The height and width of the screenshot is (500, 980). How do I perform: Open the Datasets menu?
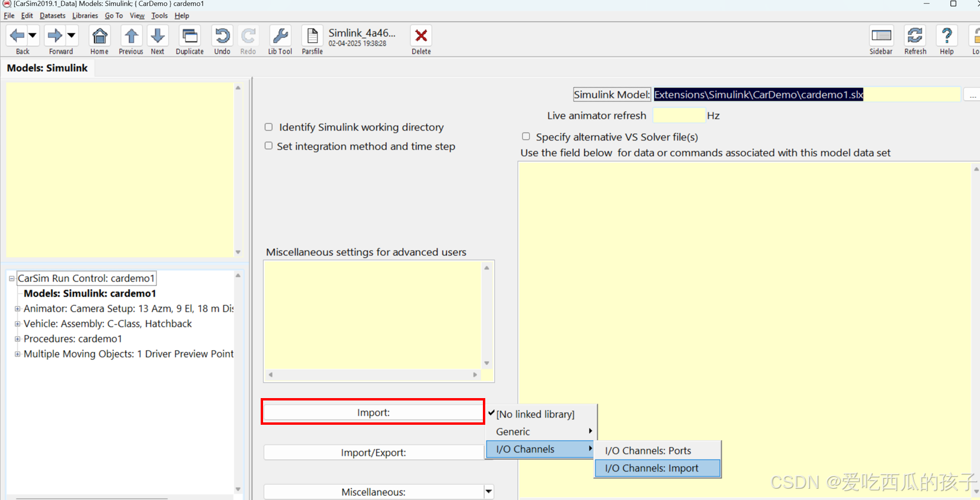click(53, 16)
